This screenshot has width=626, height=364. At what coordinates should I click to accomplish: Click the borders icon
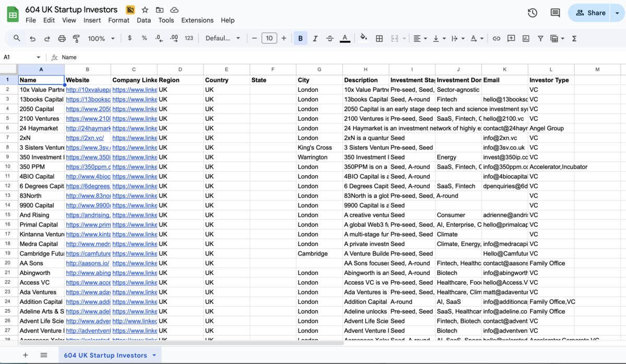coord(379,39)
